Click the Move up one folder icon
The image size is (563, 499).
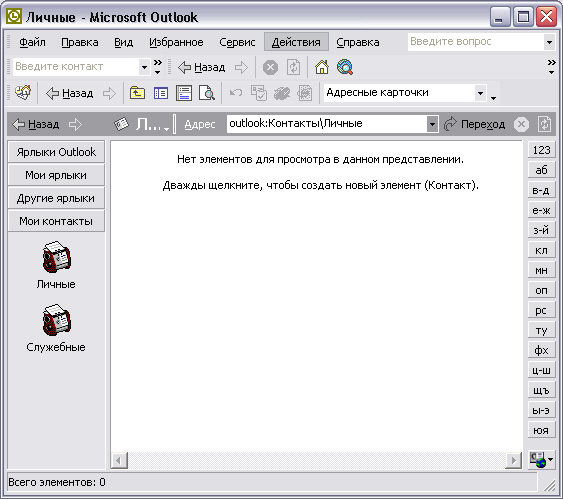137,93
